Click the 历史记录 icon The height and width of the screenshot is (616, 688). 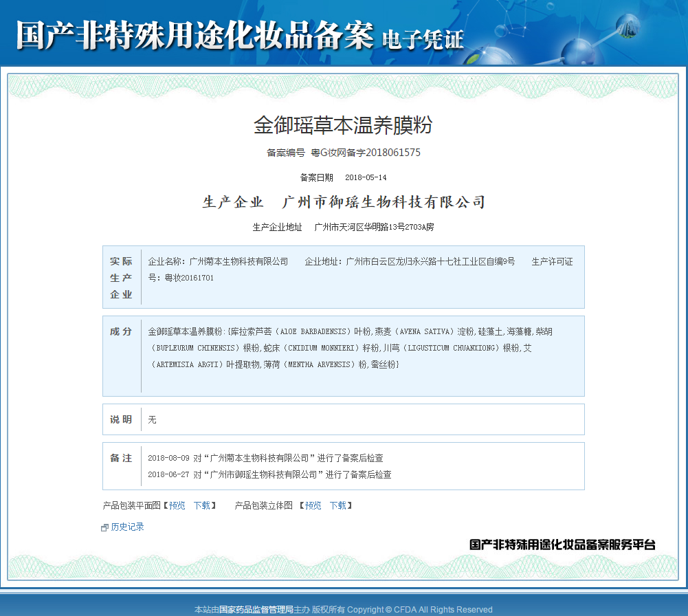104,528
